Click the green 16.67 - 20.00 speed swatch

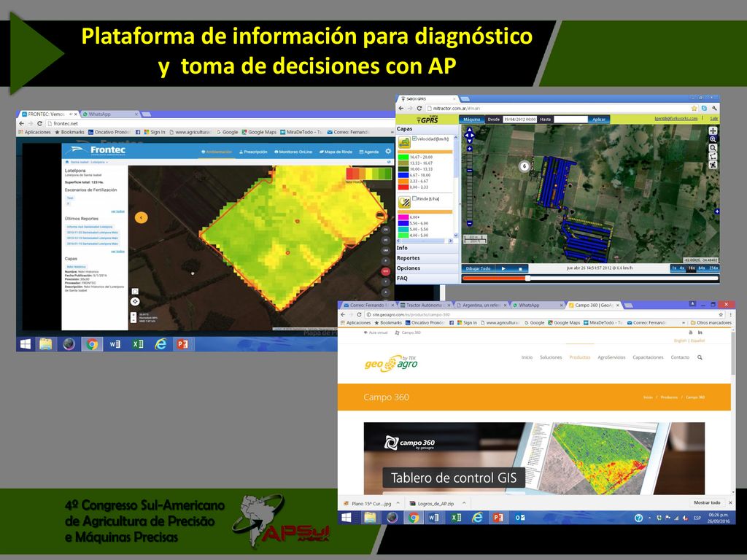coord(403,157)
